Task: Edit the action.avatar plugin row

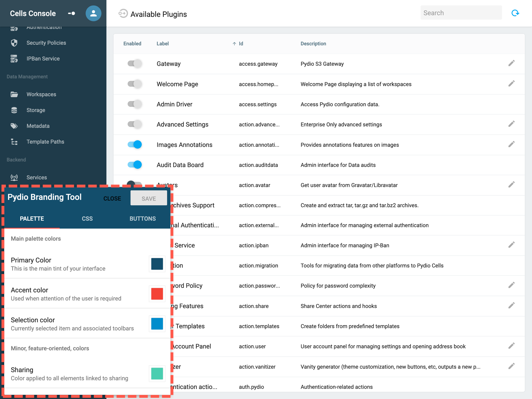Action: [511, 185]
